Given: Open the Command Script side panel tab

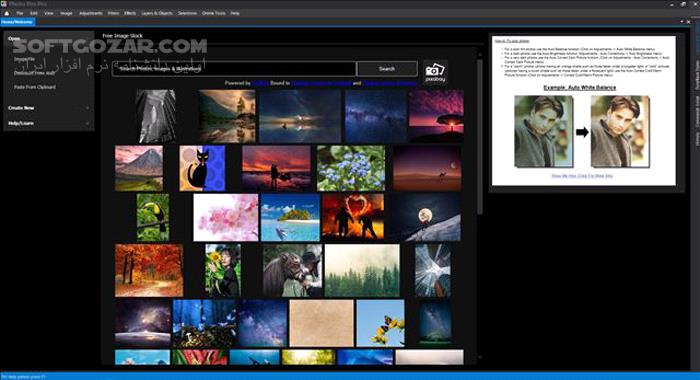Looking at the screenshot, I should click(697, 112).
